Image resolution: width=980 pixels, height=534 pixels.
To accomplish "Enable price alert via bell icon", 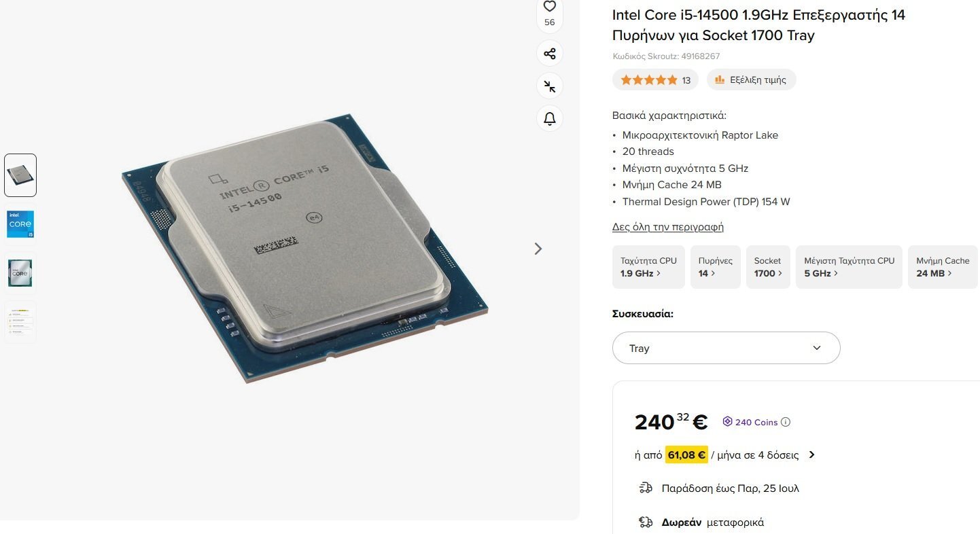I will point(550,119).
